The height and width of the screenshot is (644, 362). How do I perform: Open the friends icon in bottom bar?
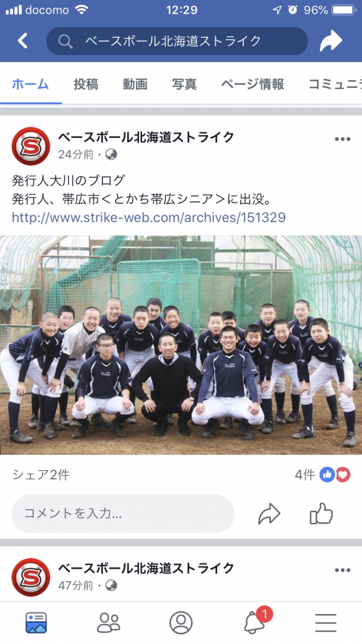pyautogui.click(x=109, y=622)
